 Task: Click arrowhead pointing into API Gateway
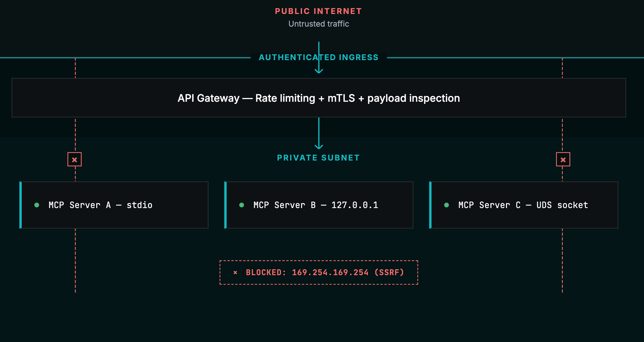tap(319, 71)
